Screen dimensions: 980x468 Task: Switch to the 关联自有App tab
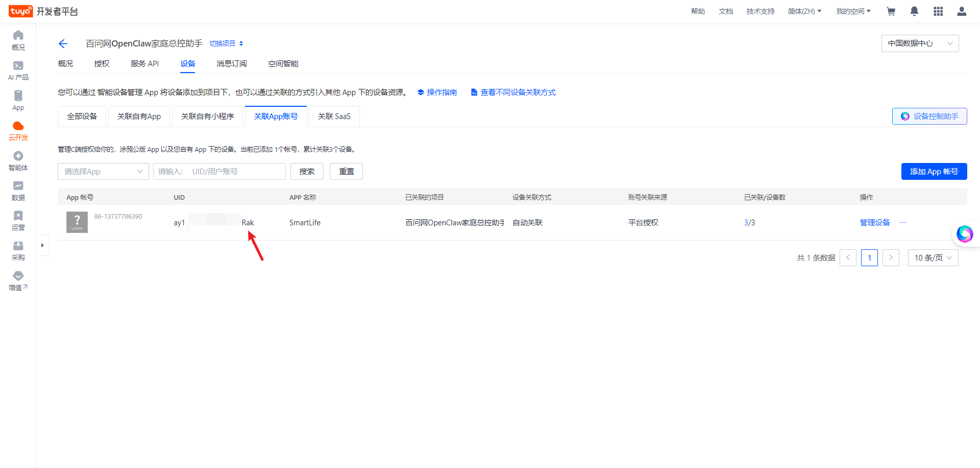point(139,116)
